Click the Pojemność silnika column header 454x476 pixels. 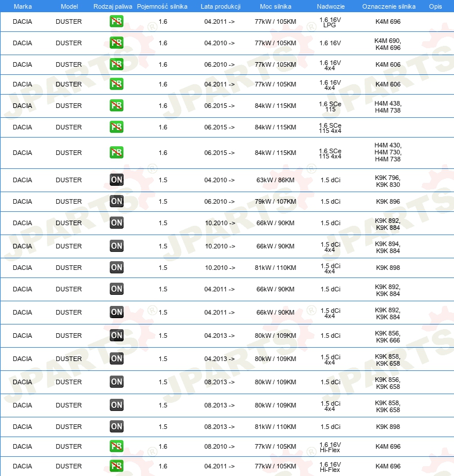(162, 6)
